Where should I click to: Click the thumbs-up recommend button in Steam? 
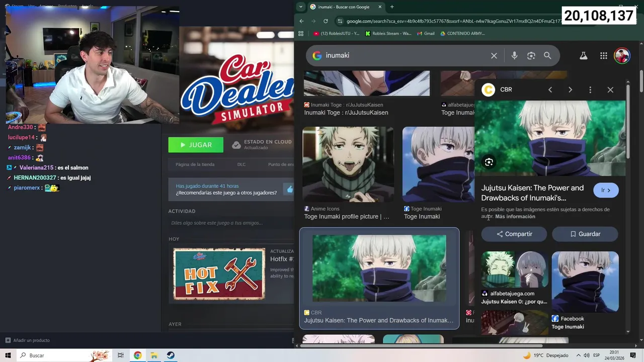[x=289, y=189]
